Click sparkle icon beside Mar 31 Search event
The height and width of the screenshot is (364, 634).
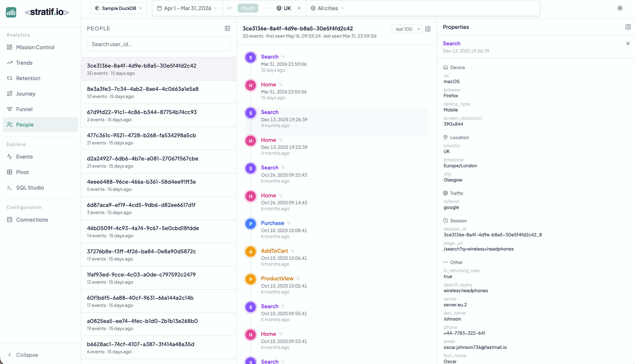coord(283,57)
